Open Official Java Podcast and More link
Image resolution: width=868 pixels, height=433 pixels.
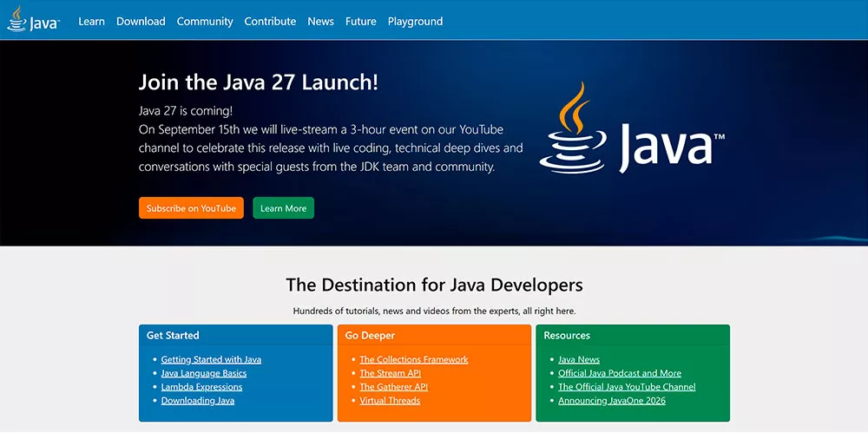620,373
